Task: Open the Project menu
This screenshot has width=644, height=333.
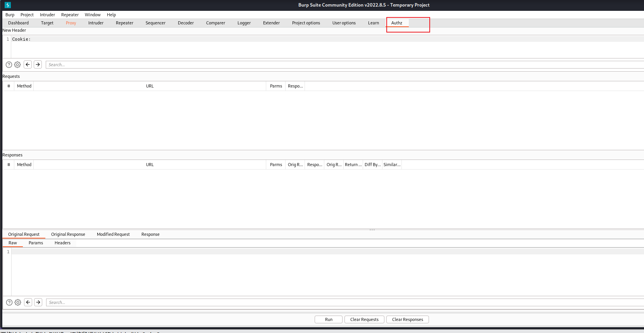Action: 27,15
